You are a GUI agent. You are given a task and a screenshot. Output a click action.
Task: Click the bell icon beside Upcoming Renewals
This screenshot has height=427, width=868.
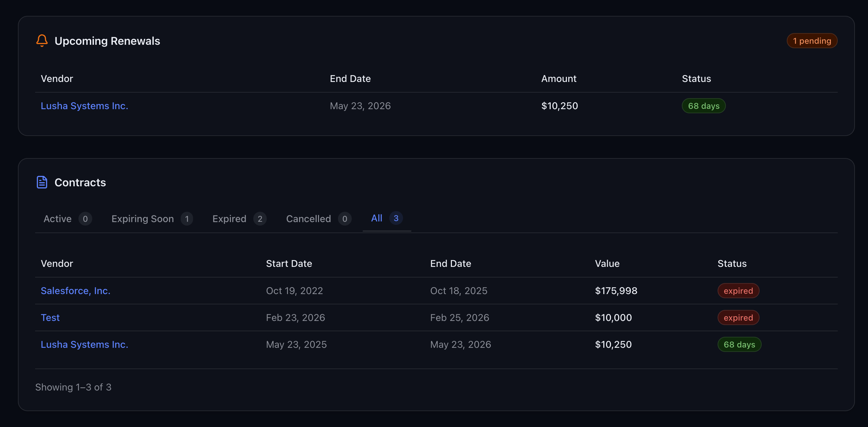click(x=42, y=41)
